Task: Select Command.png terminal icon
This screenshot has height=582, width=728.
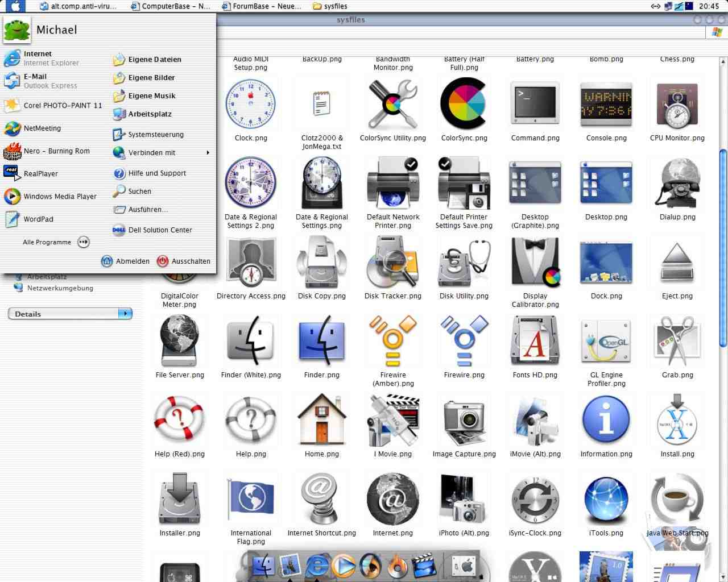Action: [x=535, y=104]
